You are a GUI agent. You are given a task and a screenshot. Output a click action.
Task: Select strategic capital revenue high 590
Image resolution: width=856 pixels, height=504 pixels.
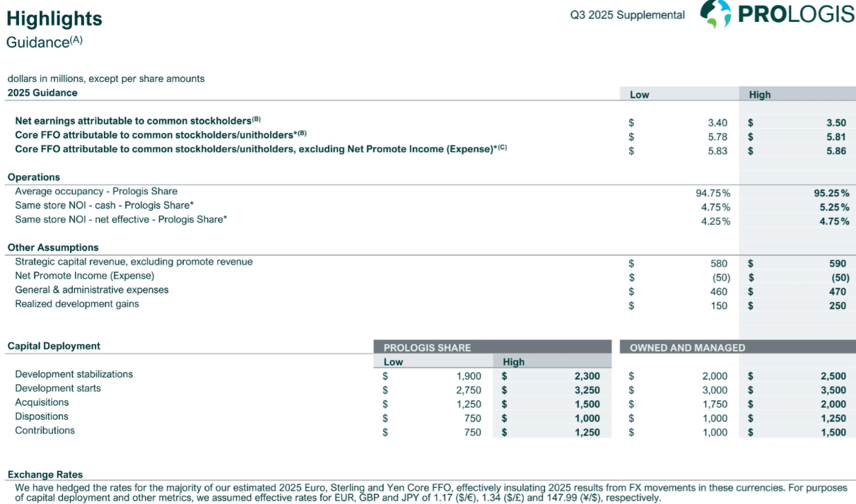pos(838,264)
